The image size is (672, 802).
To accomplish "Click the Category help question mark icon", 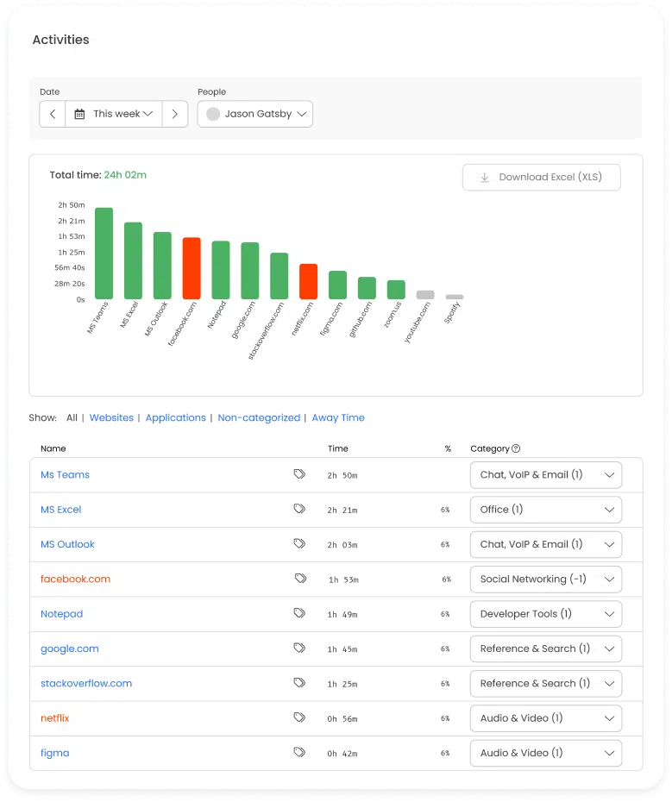I will point(516,448).
